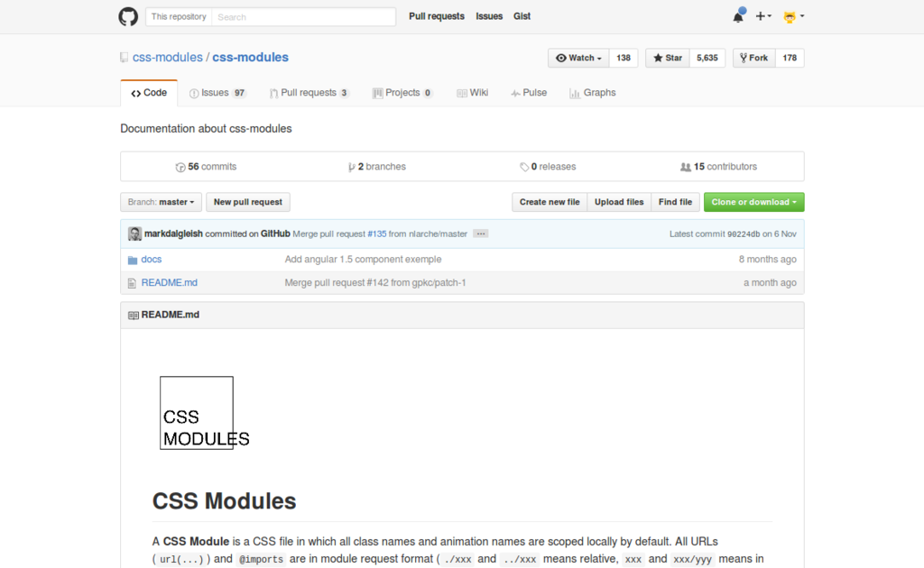Open the Branch: master dropdown

click(x=161, y=202)
